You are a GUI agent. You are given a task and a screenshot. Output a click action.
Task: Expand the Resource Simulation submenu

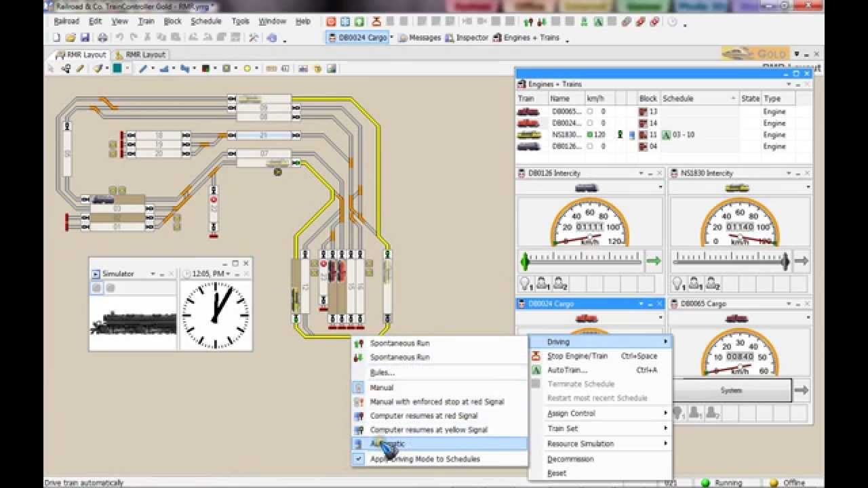tap(599, 444)
